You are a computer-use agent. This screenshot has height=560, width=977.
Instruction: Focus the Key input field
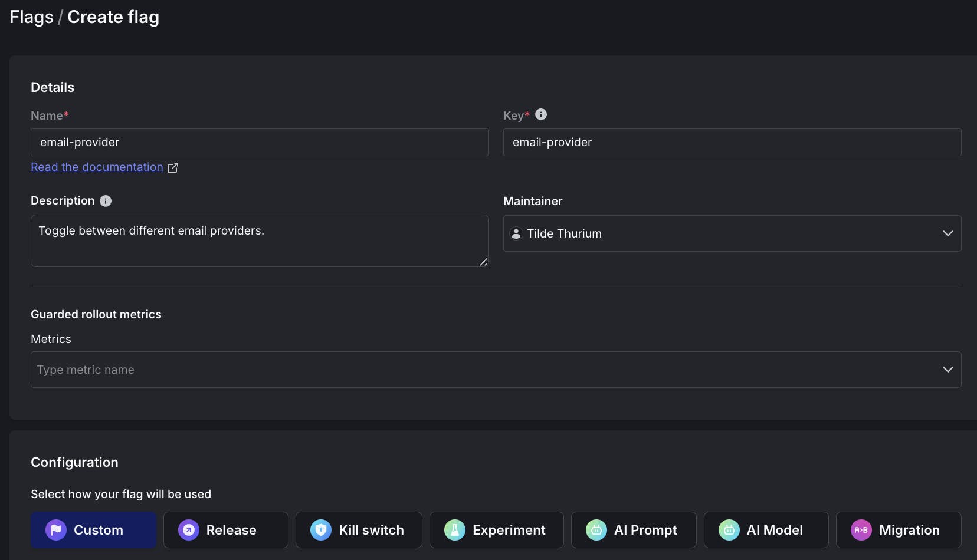732,142
